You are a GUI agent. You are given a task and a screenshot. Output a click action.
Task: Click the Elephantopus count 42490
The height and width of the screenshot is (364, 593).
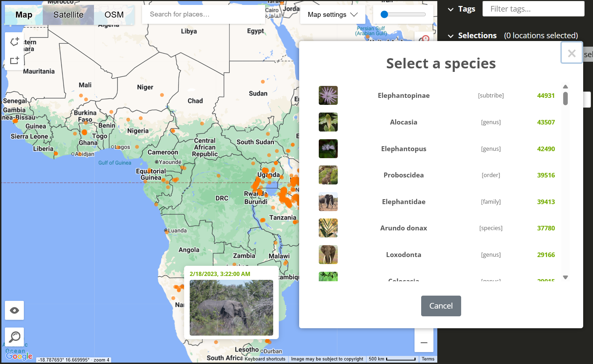pyautogui.click(x=546, y=149)
